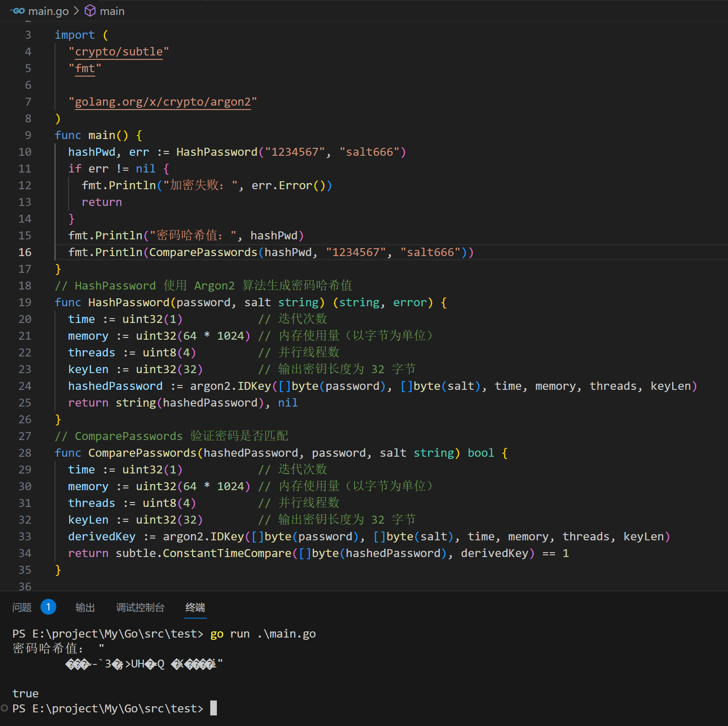Click the terminal input cursor at last prompt
The width and height of the screenshot is (728, 726).
[x=213, y=708]
